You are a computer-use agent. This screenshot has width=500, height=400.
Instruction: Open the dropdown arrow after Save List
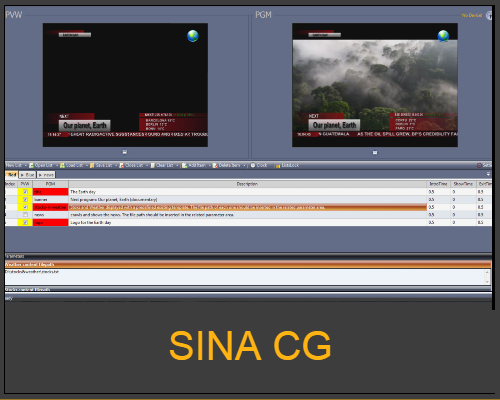116,166
